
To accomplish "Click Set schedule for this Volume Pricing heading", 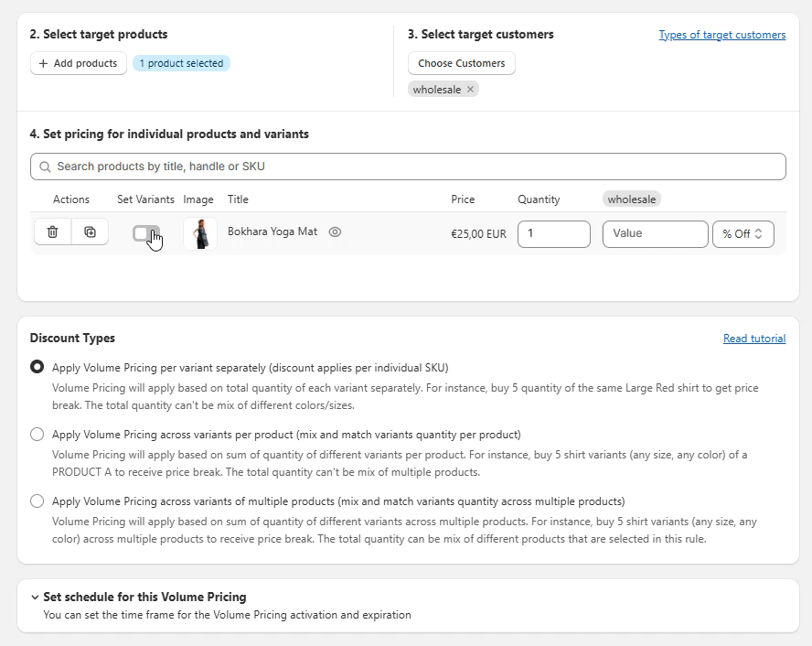I will click(x=144, y=597).
